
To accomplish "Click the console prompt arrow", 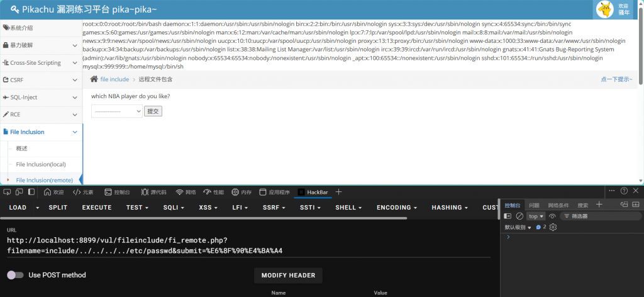I will [508, 237].
